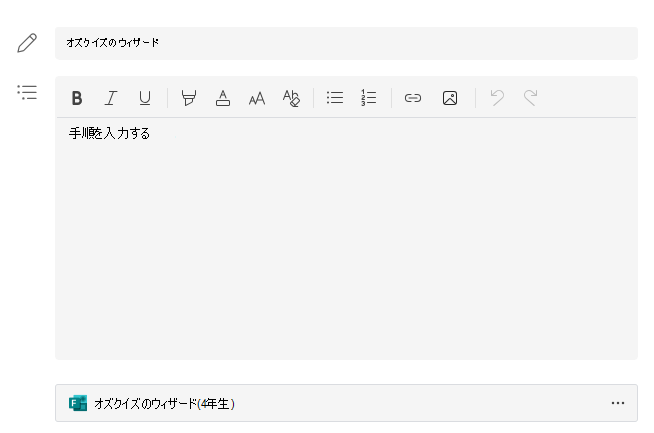The width and height of the screenshot is (654, 433).
Task: Insert a numbered list
Action: 369,98
